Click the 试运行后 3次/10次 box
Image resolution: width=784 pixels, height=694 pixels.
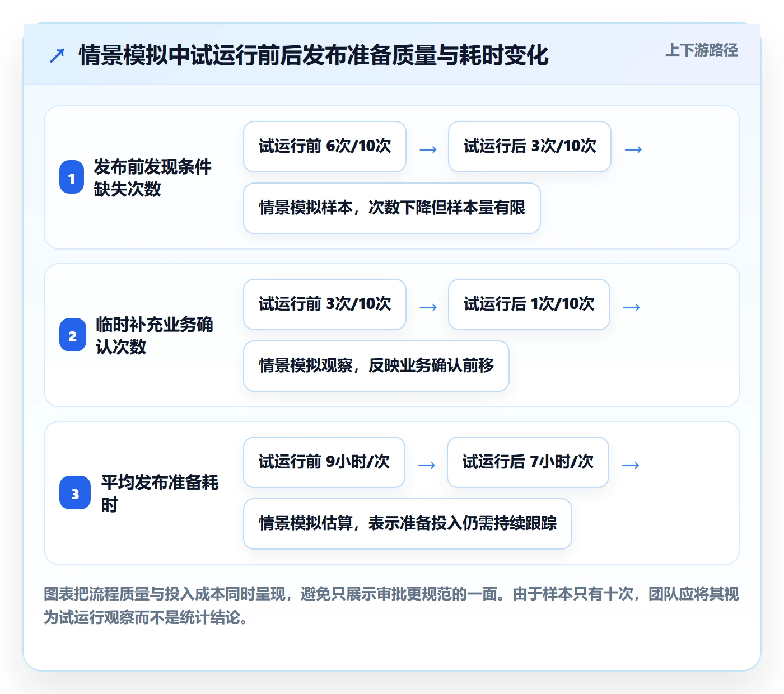530,147
